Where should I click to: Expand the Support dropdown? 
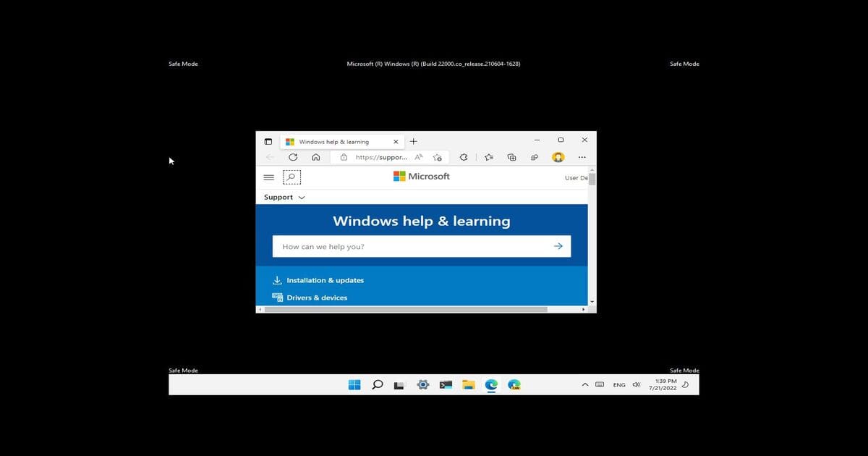click(284, 197)
